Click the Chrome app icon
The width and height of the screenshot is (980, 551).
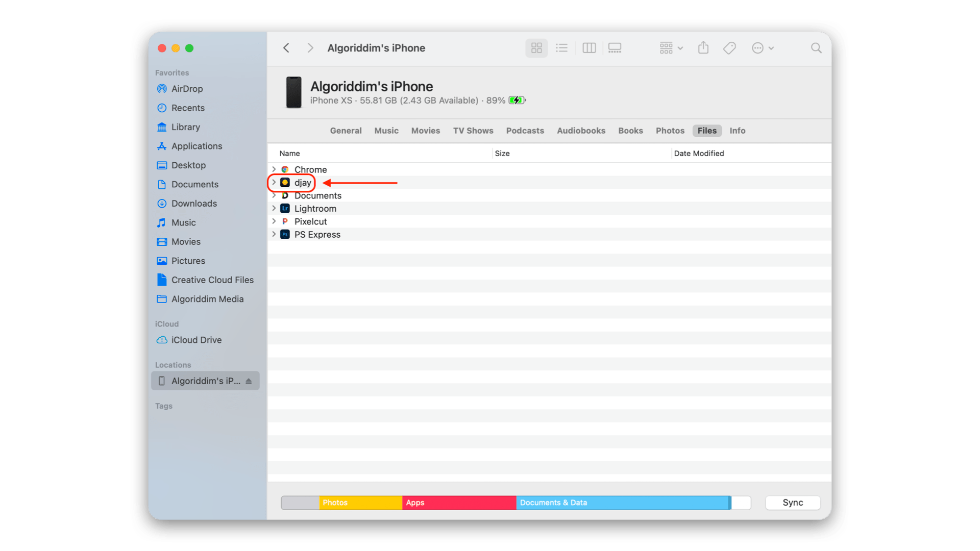point(285,169)
